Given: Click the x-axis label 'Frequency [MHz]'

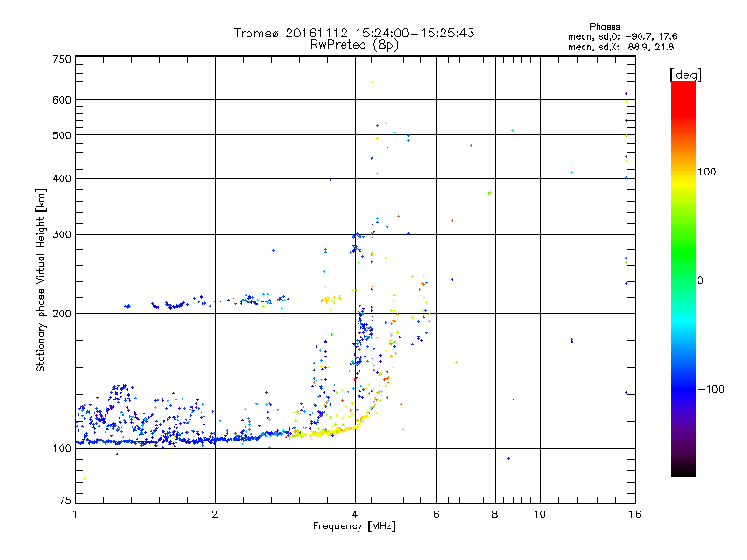Looking at the screenshot, I should coord(354,526).
